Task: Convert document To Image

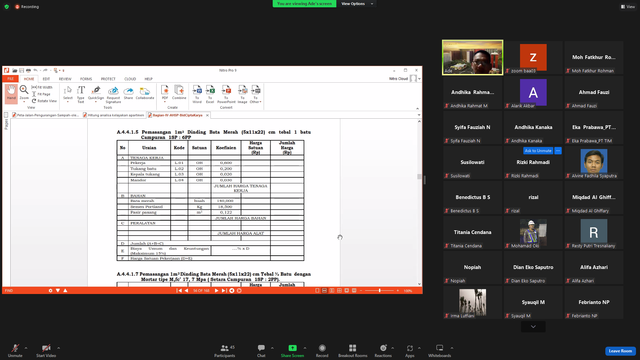Action: click(x=242, y=94)
